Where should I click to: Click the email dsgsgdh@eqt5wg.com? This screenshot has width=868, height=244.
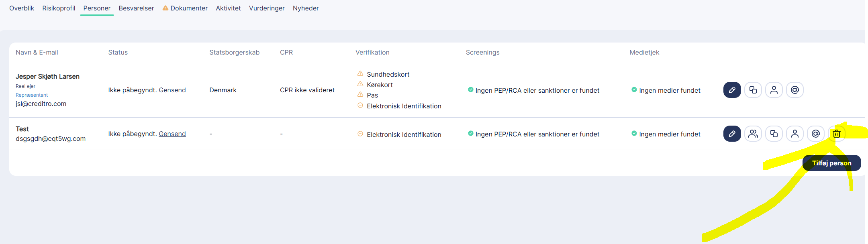[x=51, y=138]
